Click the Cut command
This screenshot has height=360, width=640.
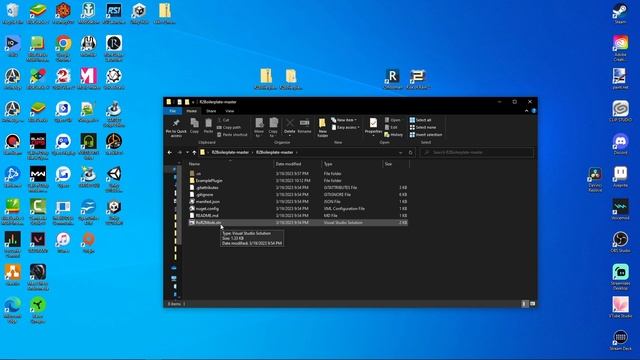[223, 120]
